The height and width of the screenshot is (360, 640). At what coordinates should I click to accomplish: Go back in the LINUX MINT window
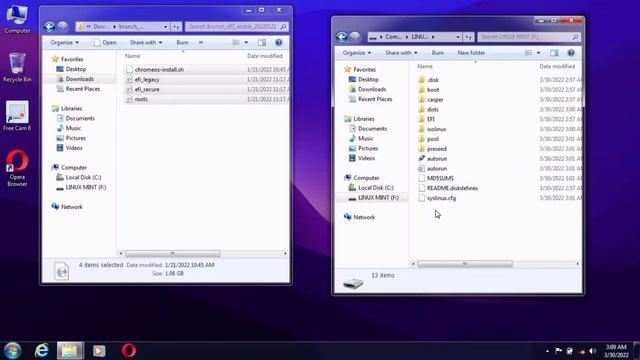342,37
